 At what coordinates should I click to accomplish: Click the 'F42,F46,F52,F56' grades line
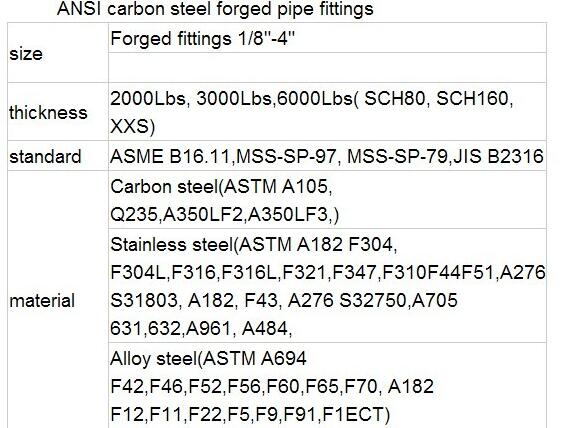click(272, 386)
